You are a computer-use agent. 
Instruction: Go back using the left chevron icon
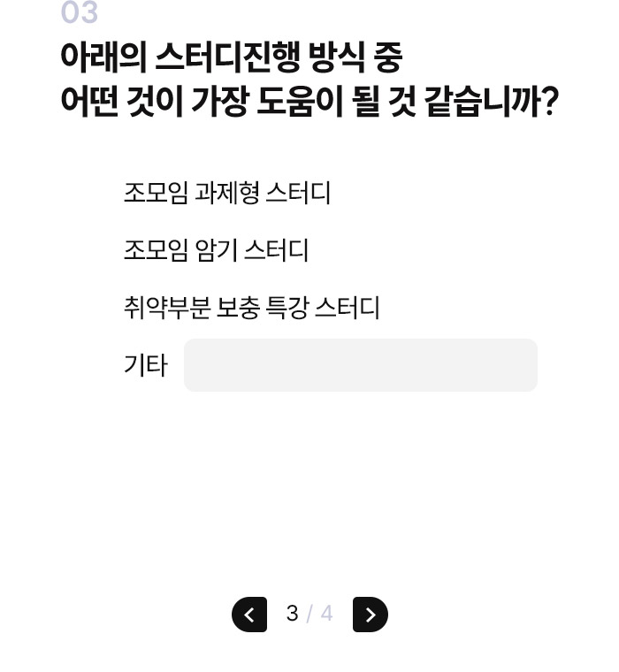tap(249, 615)
